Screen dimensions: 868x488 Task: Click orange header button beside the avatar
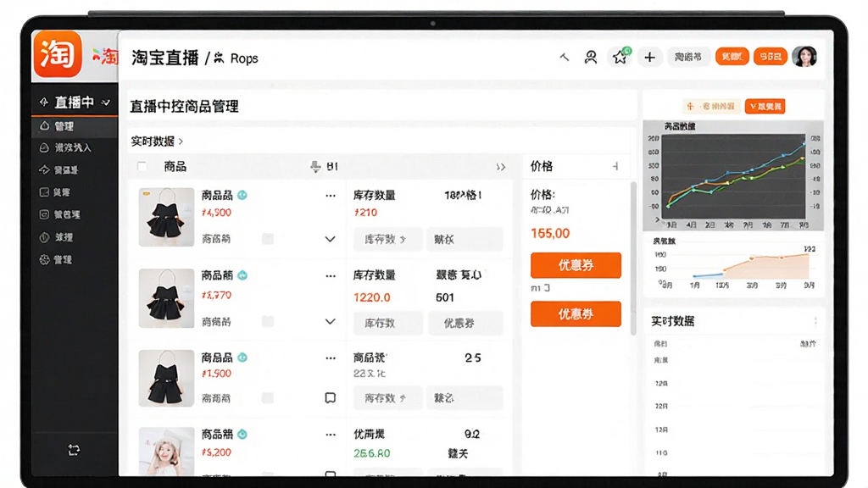[770, 57]
